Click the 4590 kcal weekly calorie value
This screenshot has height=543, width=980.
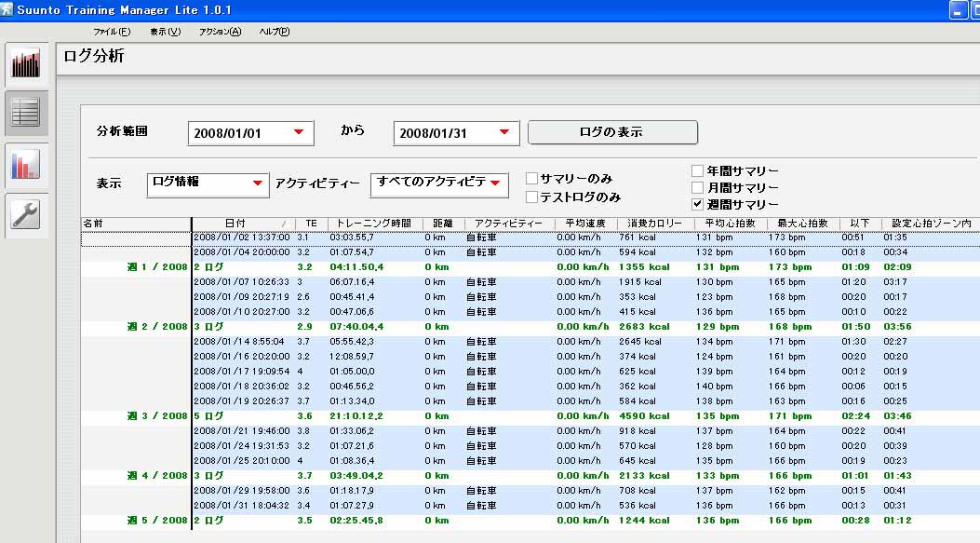click(644, 416)
